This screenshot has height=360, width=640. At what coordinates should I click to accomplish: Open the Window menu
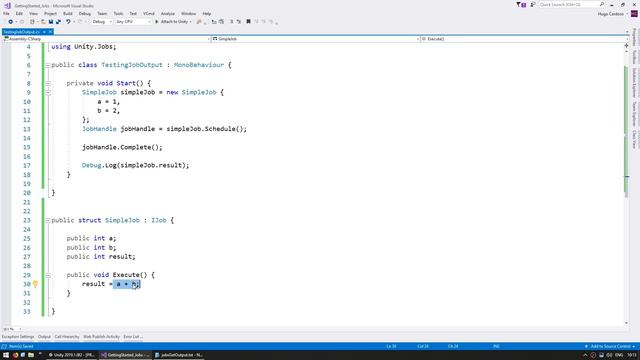pos(189,13)
